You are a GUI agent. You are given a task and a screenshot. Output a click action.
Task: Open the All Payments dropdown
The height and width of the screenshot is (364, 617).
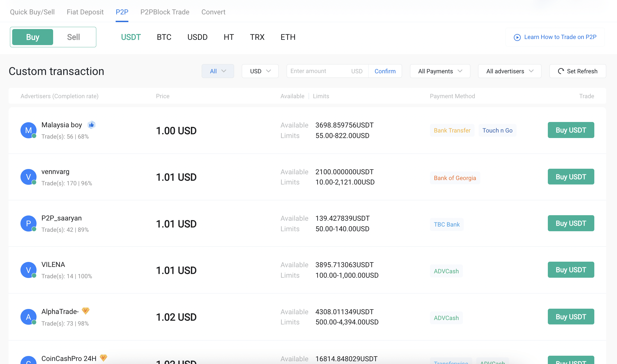(x=440, y=71)
